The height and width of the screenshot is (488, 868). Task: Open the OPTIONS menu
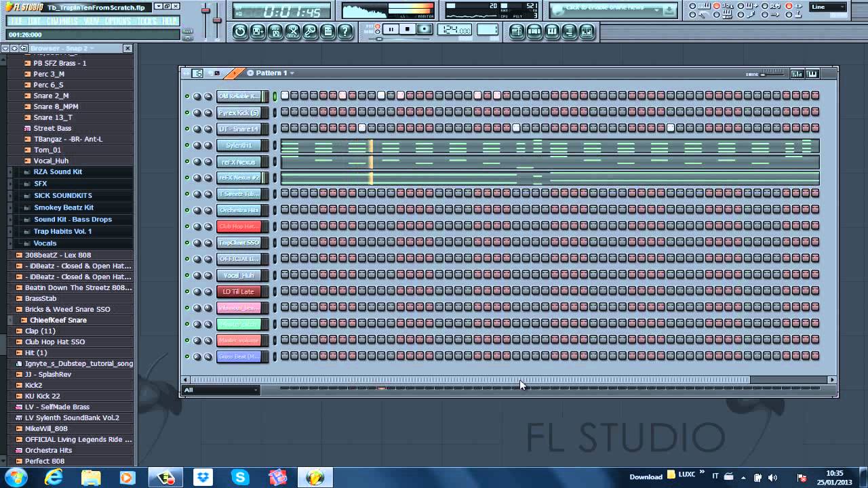click(119, 21)
